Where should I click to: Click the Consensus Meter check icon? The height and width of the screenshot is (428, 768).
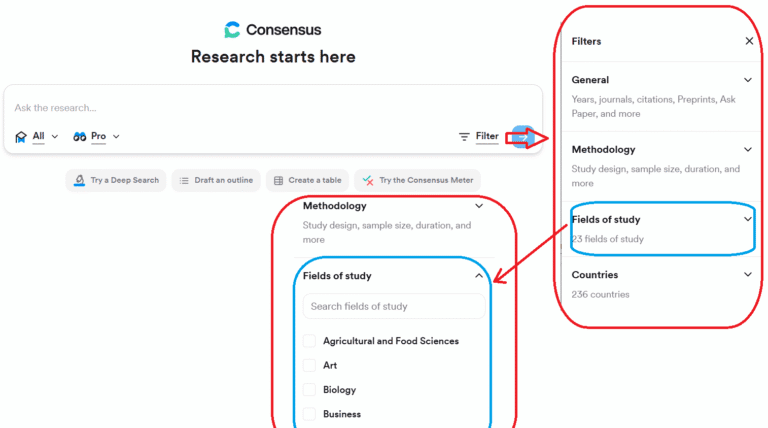368,181
